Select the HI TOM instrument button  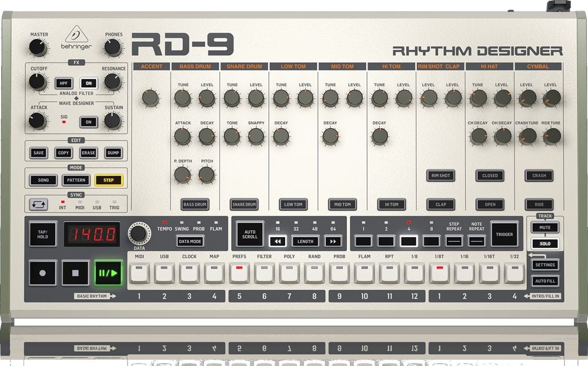click(x=392, y=205)
